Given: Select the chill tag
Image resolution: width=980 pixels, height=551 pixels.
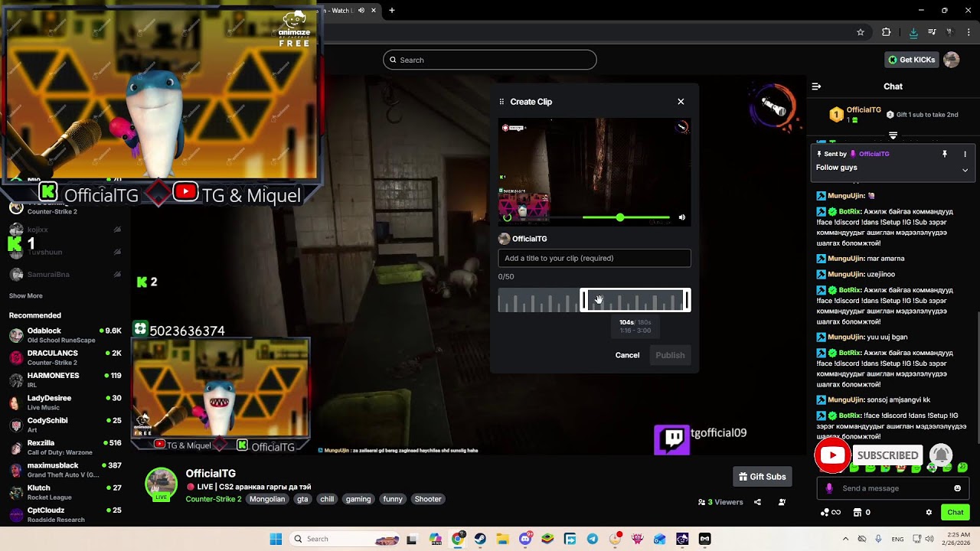Looking at the screenshot, I should point(327,499).
